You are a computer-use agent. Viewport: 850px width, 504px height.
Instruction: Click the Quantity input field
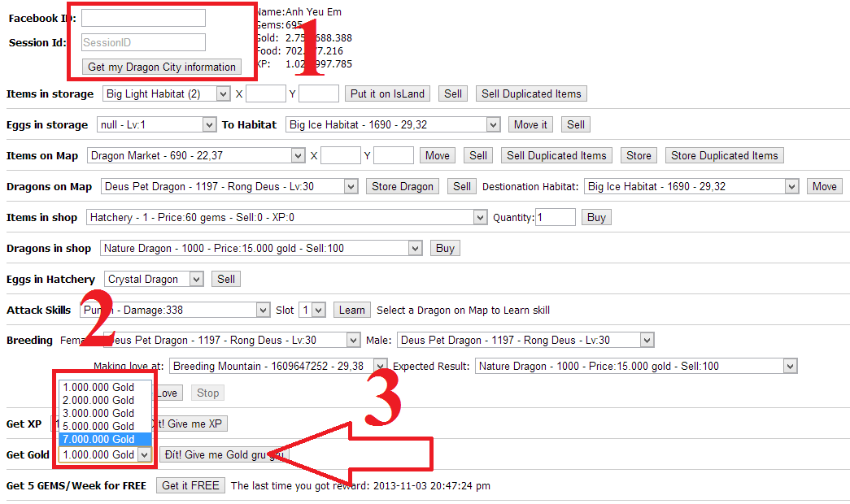tap(555, 217)
